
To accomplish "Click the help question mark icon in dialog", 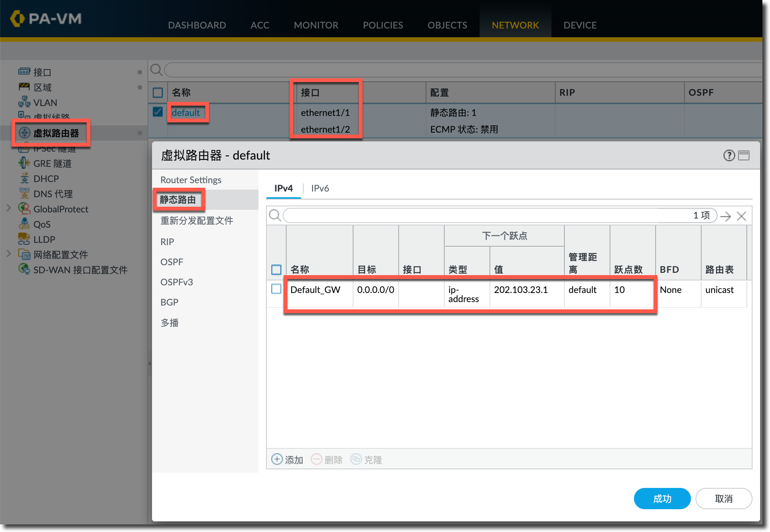I will pos(729,155).
